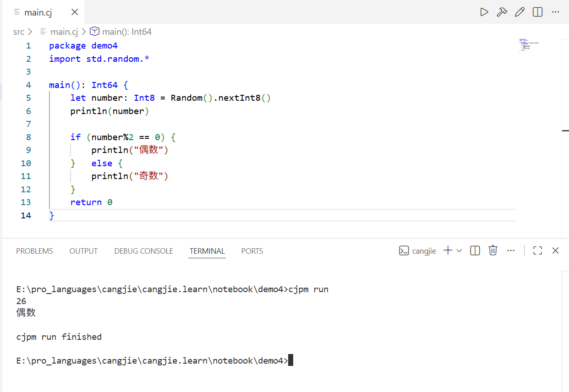Viewport: 569px width, 392px height.
Task: Click the code minimap preview
Action: coord(529,45)
